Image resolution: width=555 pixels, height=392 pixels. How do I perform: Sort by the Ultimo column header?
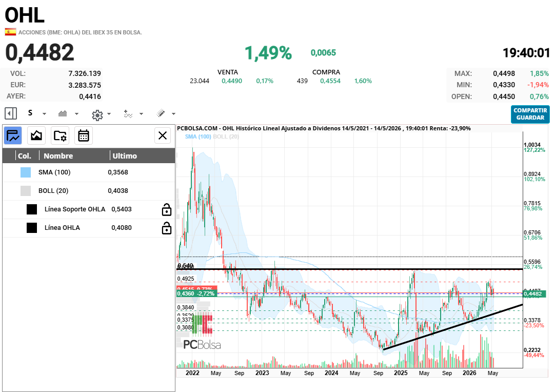[125, 156]
